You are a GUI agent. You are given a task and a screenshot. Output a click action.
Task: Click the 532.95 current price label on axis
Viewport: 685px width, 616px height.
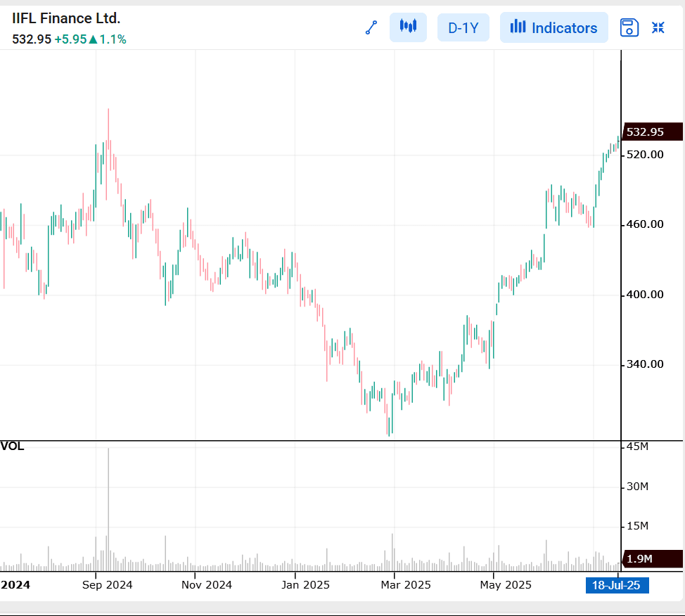pos(653,131)
